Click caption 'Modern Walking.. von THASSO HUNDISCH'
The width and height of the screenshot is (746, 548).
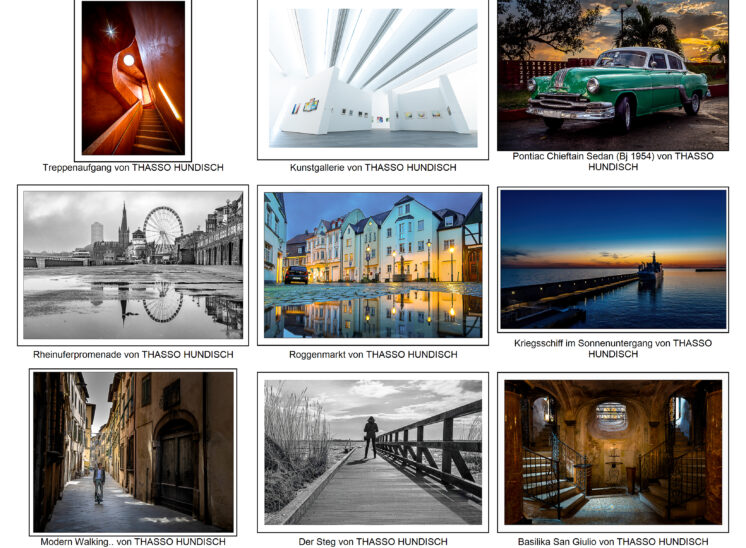(133, 541)
